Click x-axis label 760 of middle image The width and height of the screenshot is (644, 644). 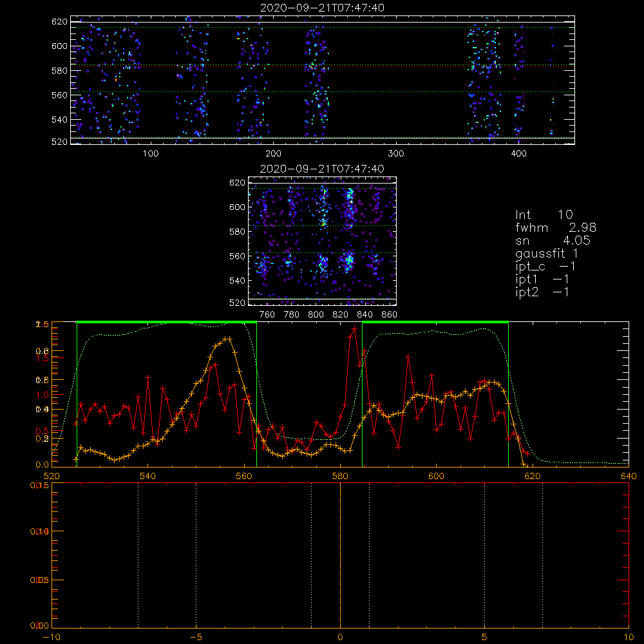(267, 315)
